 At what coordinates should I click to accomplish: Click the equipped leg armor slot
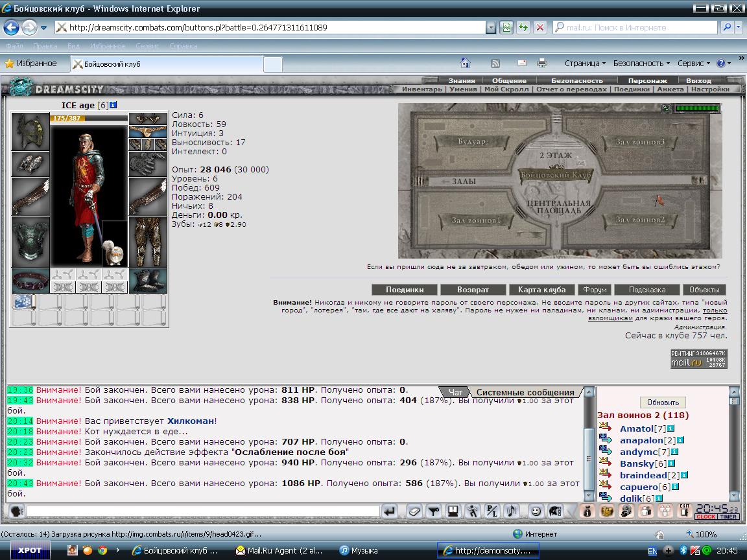coord(148,242)
